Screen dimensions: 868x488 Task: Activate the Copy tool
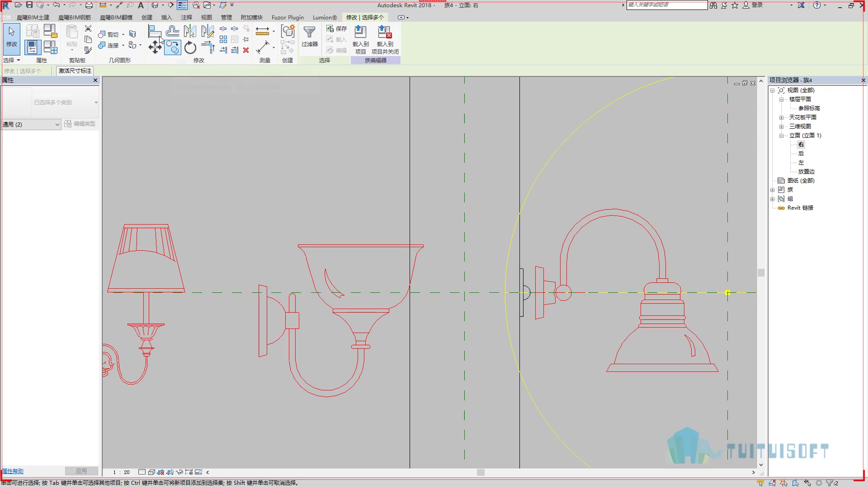173,47
